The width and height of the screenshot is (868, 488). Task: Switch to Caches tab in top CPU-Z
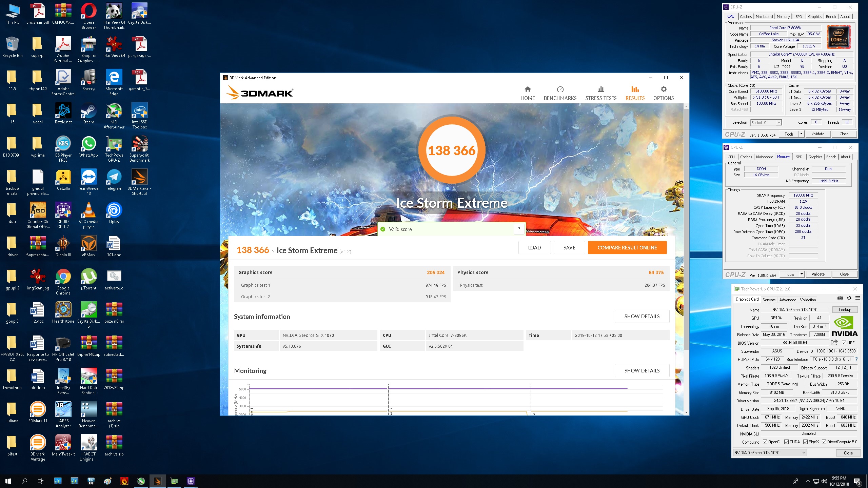pos(746,17)
